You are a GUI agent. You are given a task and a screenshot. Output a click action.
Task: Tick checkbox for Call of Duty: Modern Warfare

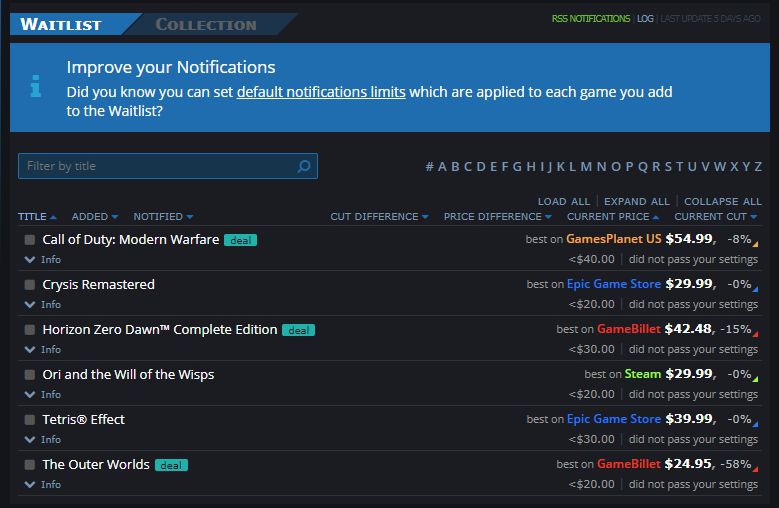coord(30,240)
